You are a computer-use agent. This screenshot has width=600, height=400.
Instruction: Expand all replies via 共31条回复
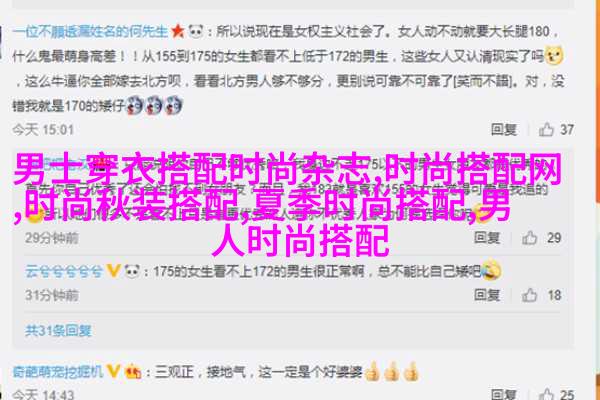(x=58, y=330)
